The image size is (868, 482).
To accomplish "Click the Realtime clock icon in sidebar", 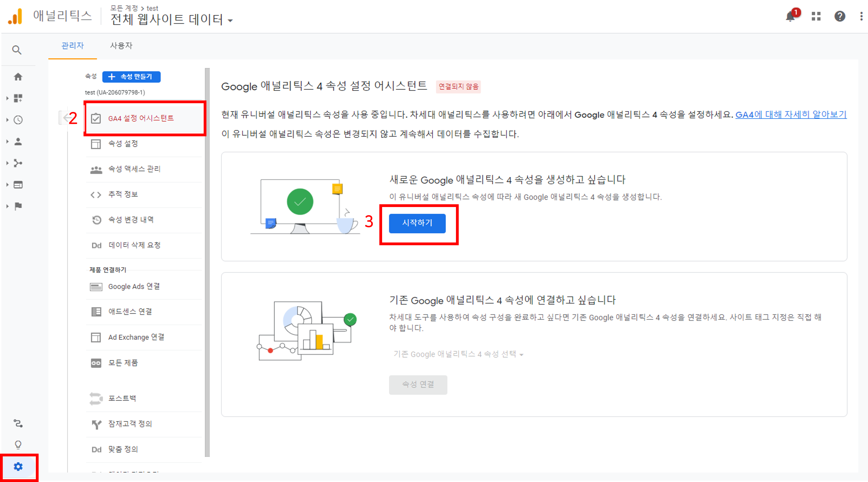I will [18, 120].
